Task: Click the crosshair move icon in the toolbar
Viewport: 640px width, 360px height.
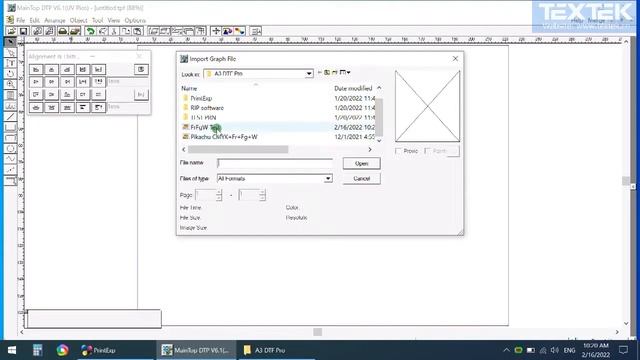Action: pos(216,31)
